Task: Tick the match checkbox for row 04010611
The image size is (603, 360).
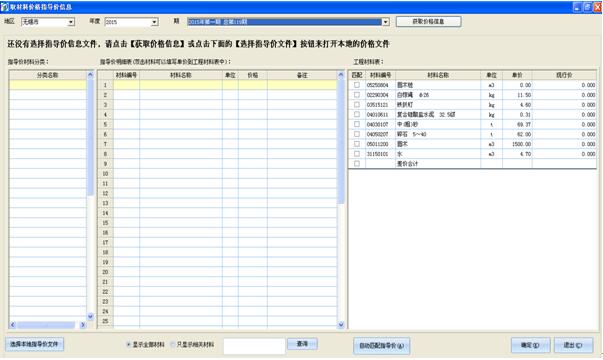Action: (x=357, y=114)
